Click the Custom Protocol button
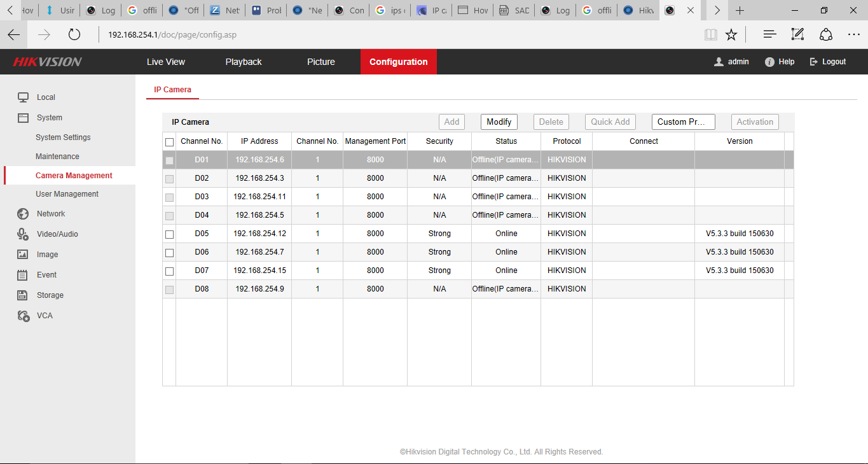 pyautogui.click(x=683, y=122)
